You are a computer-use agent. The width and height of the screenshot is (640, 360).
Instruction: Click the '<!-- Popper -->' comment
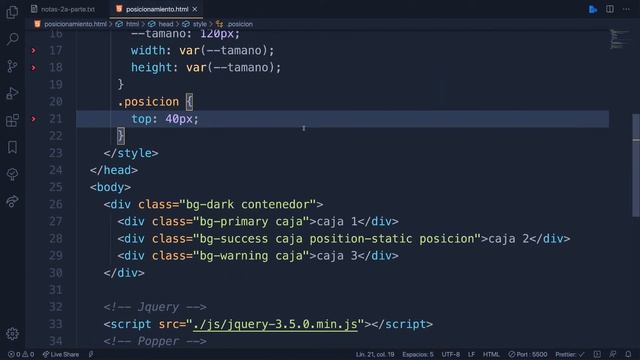coord(155,341)
